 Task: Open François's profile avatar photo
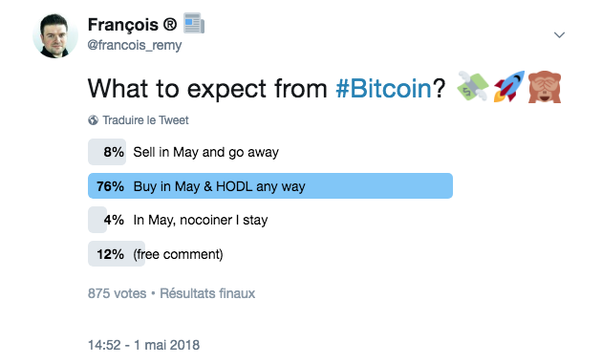55,36
